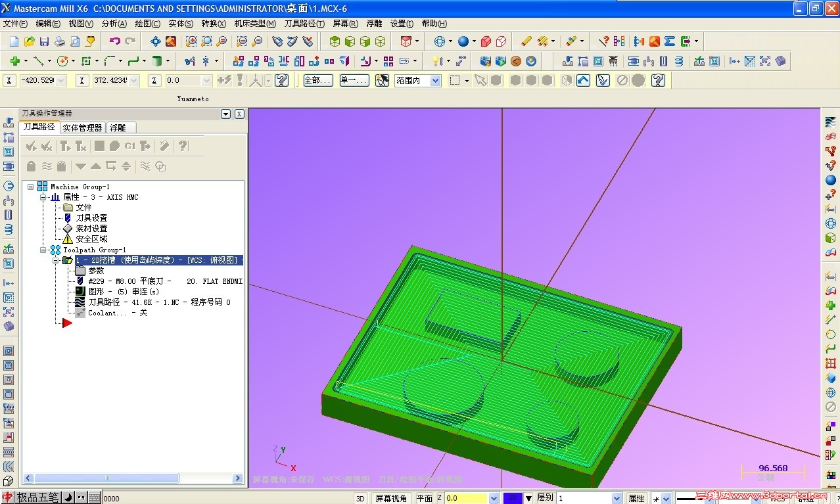This screenshot has height=504, width=840.
Task: Click the 平面 button in status bar
Action: click(425, 498)
